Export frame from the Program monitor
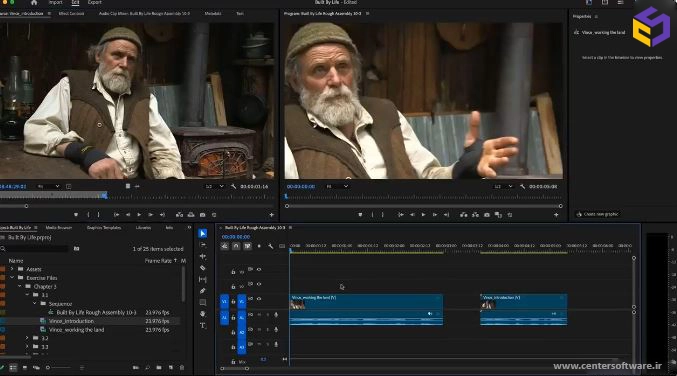This screenshot has width=677, height=376. [487, 215]
